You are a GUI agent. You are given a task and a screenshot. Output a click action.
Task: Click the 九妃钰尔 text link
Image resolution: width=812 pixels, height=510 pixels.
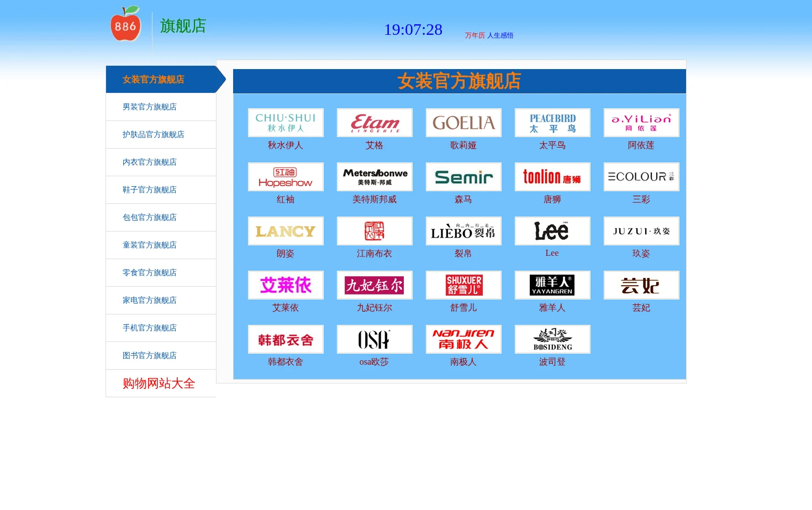tap(375, 308)
